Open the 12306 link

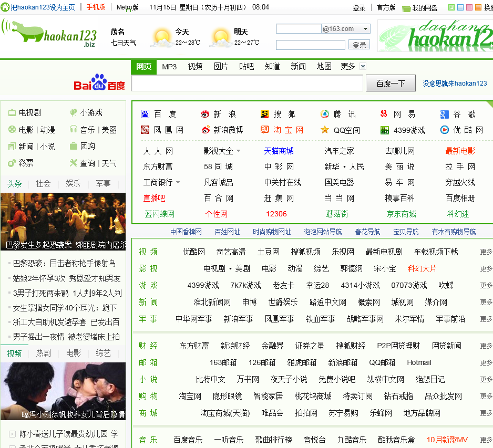276,214
